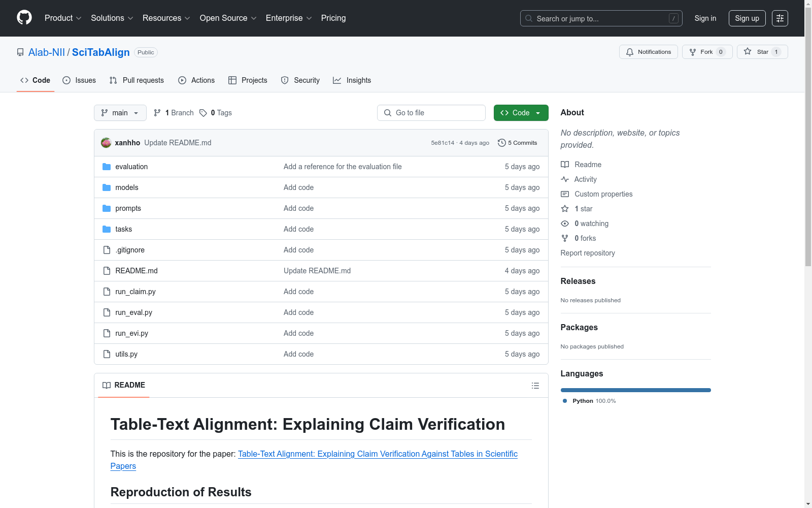Click the 'Public' repository badge
The image size is (812, 508).
[146, 52]
